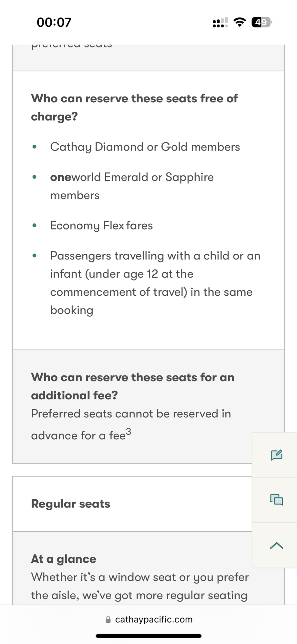
Task: Tap the Wi-Fi status icon
Action: click(x=239, y=22)
